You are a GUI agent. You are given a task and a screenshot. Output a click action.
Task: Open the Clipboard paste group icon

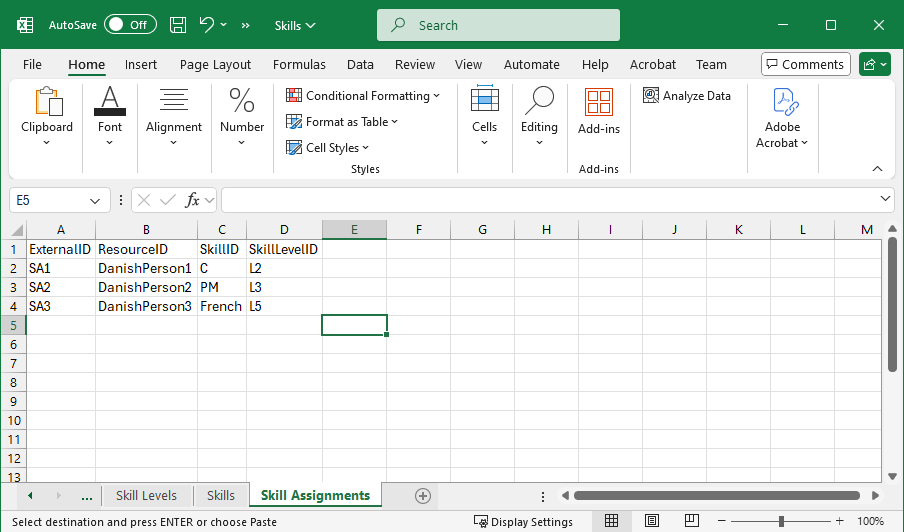pos(47,102)
